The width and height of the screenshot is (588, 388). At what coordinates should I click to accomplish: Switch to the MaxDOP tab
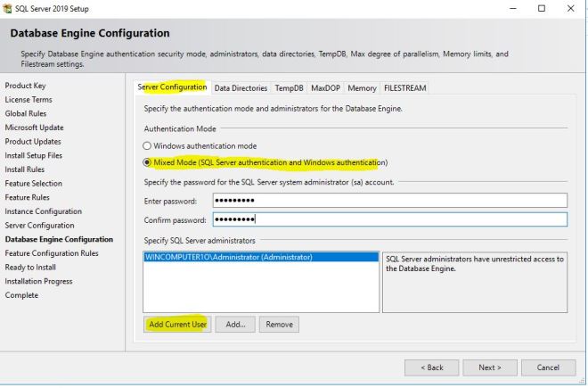coord(326,87)
